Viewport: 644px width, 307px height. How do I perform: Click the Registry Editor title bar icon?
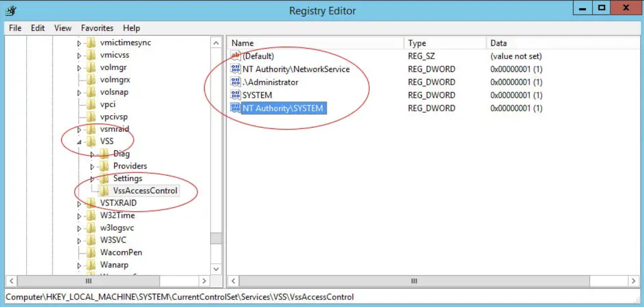point(11,11)
